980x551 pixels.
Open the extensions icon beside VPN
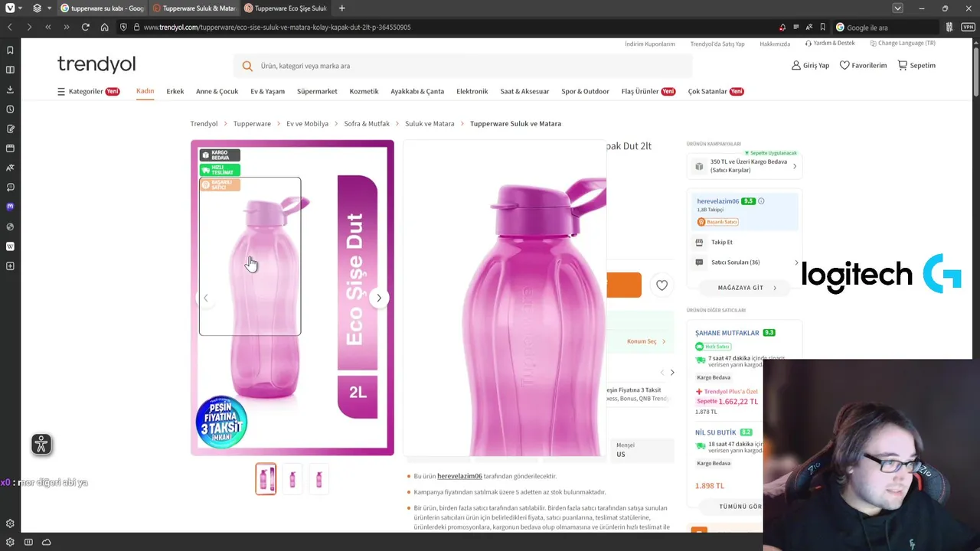click(x=949, y=27)
